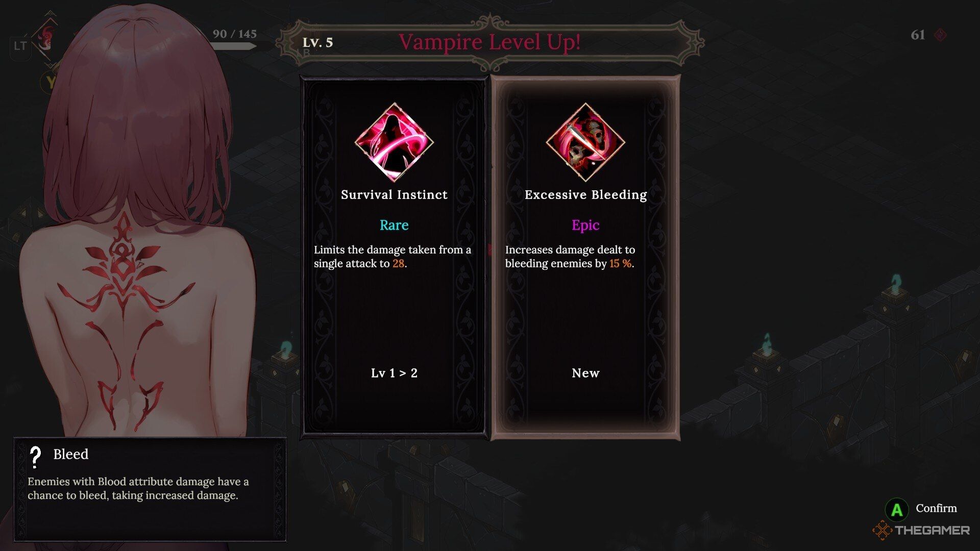This screenshot has height=551, width=980.
Task: Click the Lv. 5 level label
Action: click(x=317, y=42)
